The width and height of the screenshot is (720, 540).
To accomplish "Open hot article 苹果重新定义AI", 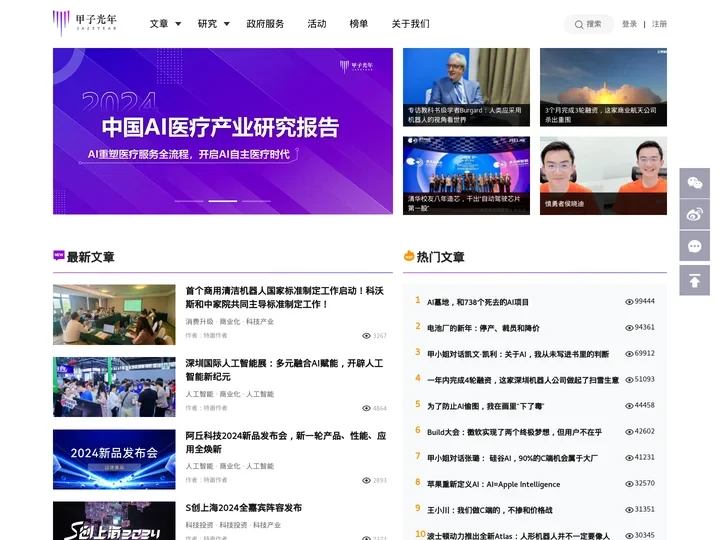I will pos(494,484).
